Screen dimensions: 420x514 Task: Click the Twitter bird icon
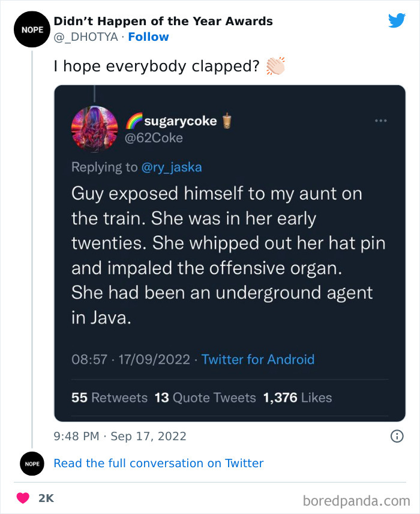point(397,20)
